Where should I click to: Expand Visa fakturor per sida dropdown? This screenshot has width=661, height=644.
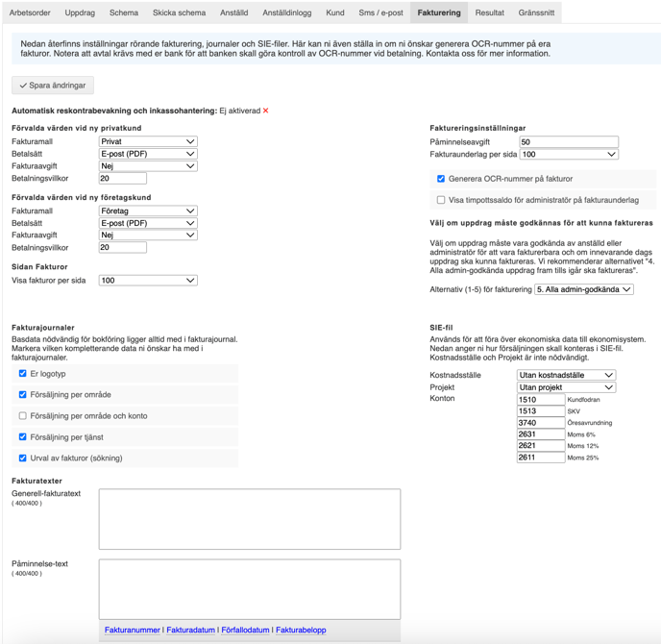[x=148, y=281]
